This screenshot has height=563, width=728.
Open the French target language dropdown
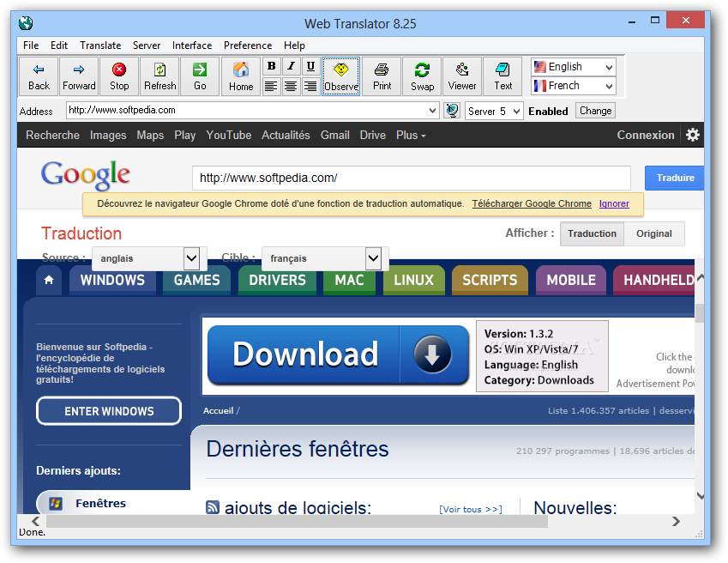(574, 86)
